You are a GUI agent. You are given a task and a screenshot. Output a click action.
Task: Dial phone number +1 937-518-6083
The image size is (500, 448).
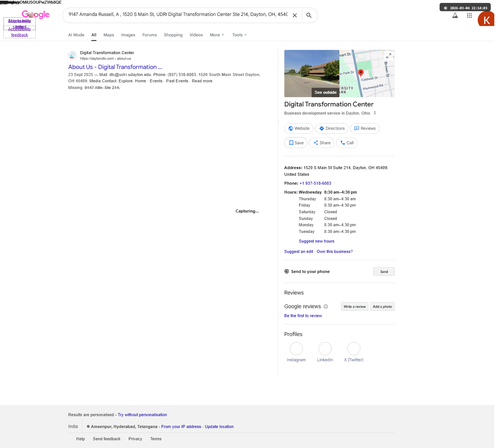(315, 183)
